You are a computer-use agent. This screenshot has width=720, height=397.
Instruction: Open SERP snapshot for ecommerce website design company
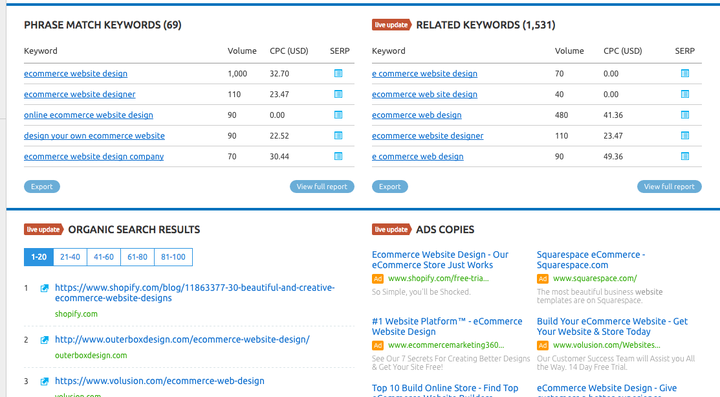(x=338, y=156)
